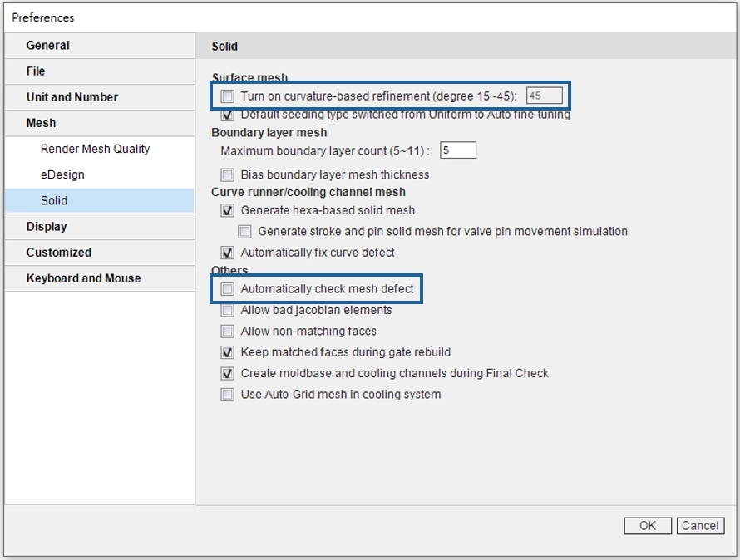Screen dimensions: 740x560
Task: Select the eDesign mesh subcategory
Action: click(62, 174)
